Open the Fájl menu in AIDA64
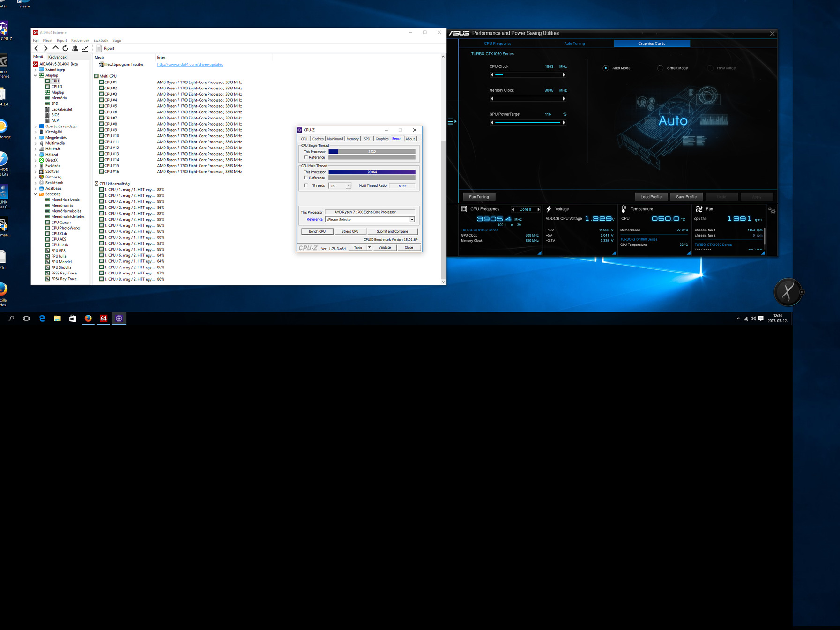This screenshot has height=630, width=840. (36, 40)
